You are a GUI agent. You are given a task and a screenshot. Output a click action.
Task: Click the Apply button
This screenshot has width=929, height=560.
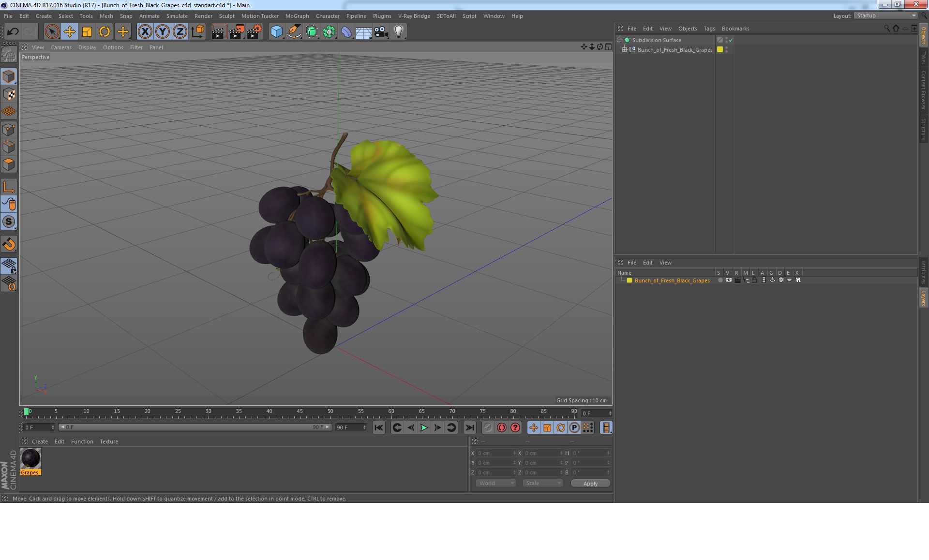tap(590, 484)
